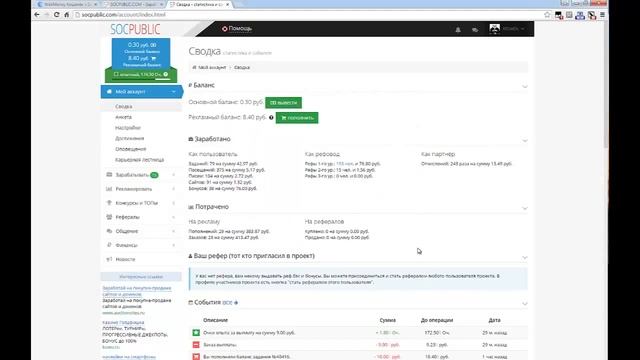Click the blue people extension icon
This screenshot has height=360, width=640.
pyautogui.click(x=580, y=15)
